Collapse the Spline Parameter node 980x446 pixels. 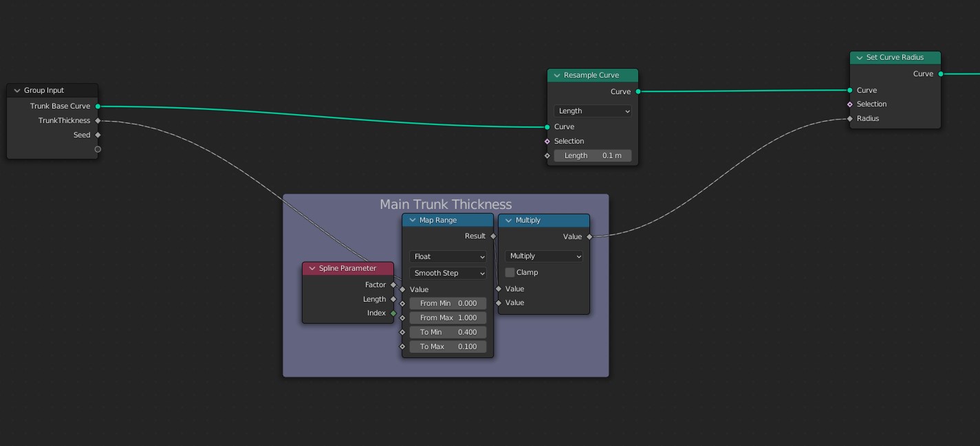(x=312, y=269)
